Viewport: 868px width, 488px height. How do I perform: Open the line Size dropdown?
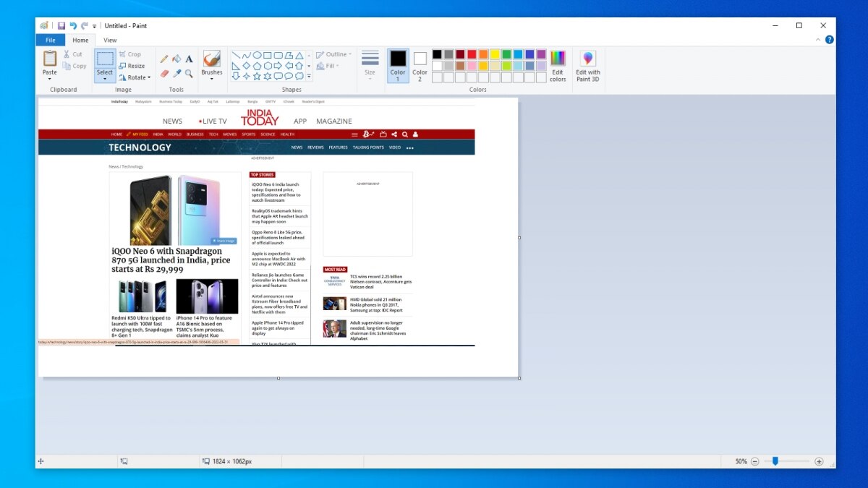pyautogui.click(x=370, y=65)
